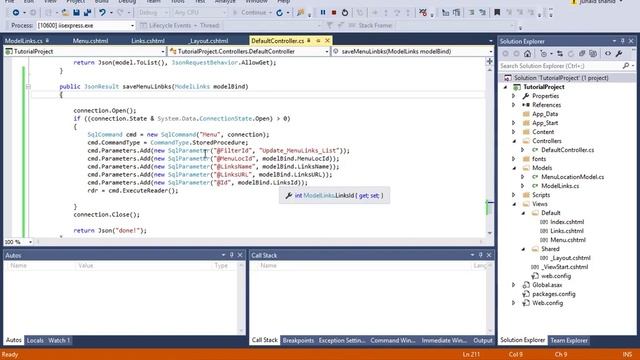The image size is (640, 360).
Task: Click the Undo arrow icon
Action: coord(102,13)
